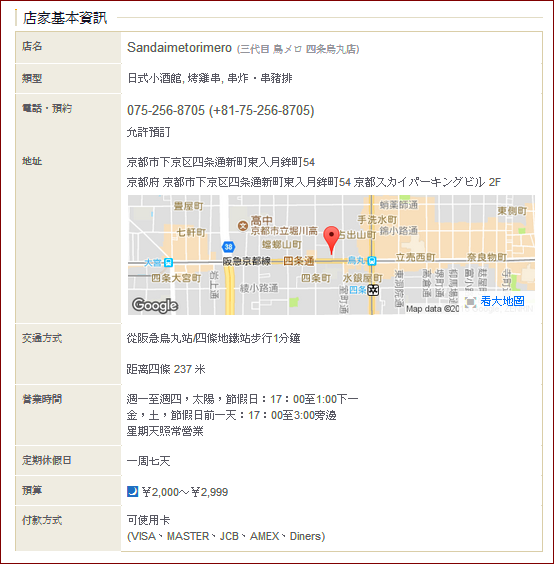Click the full address line ending 2F
Screen dimensions: 554x564
pyautogui.click(x=313, y=182)
